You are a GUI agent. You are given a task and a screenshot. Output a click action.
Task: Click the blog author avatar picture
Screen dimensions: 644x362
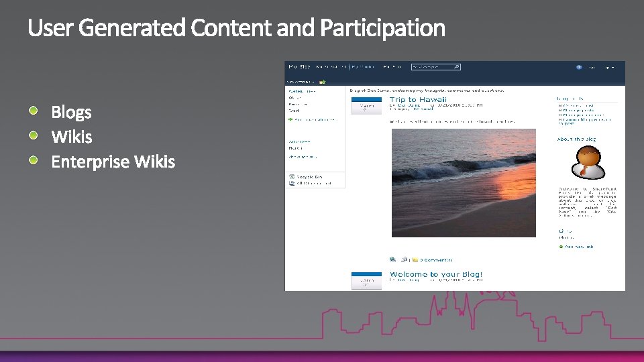pos(588,162)
